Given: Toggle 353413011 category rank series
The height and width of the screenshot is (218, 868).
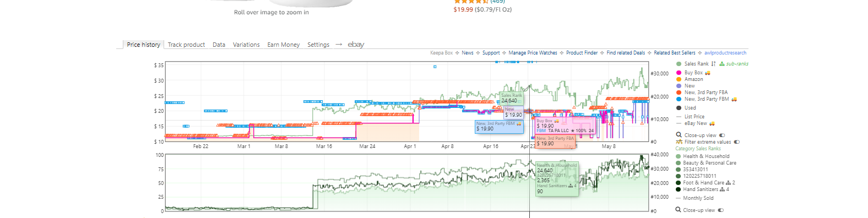Looking at the screenshot, I should pos(679,170).
